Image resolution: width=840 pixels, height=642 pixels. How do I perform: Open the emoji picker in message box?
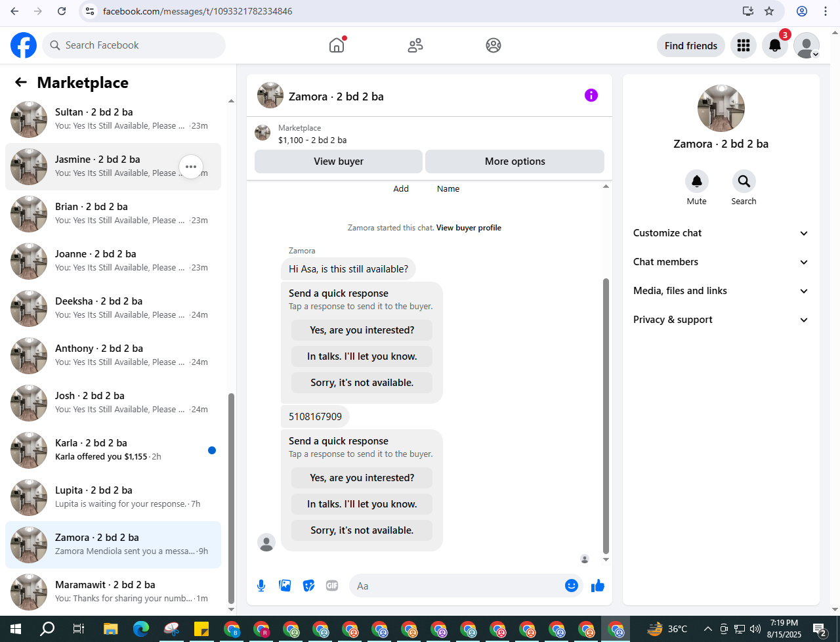pyautogui.click(x=572, y=586)
